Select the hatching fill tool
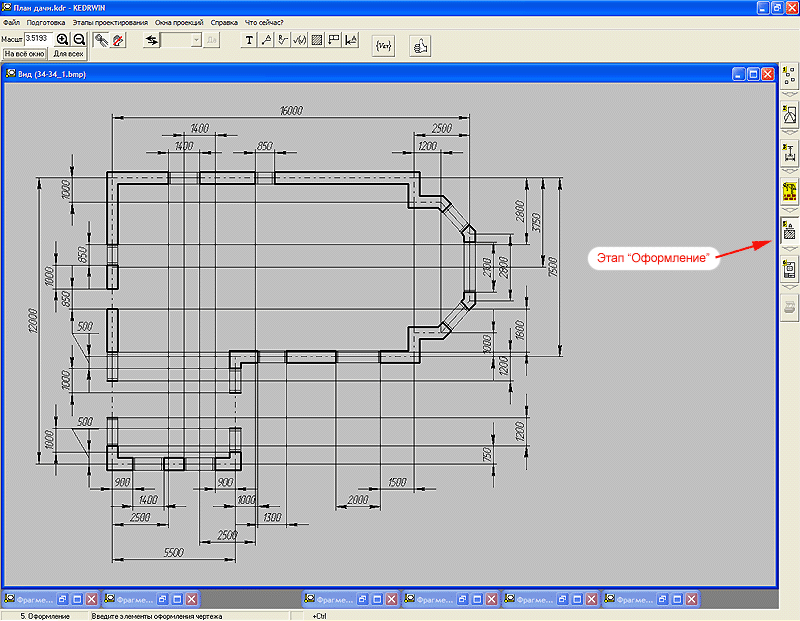The image size is (800, 621). tap(317, 40)
